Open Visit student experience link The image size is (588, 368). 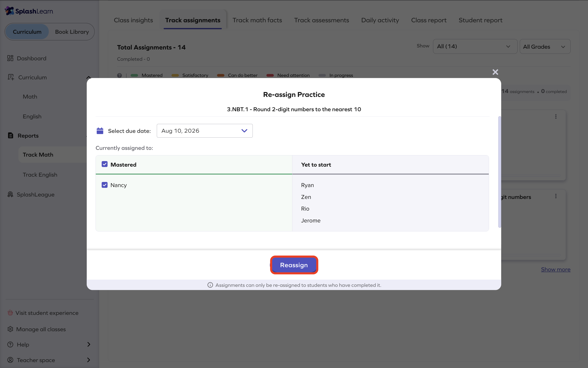[47, 313]
